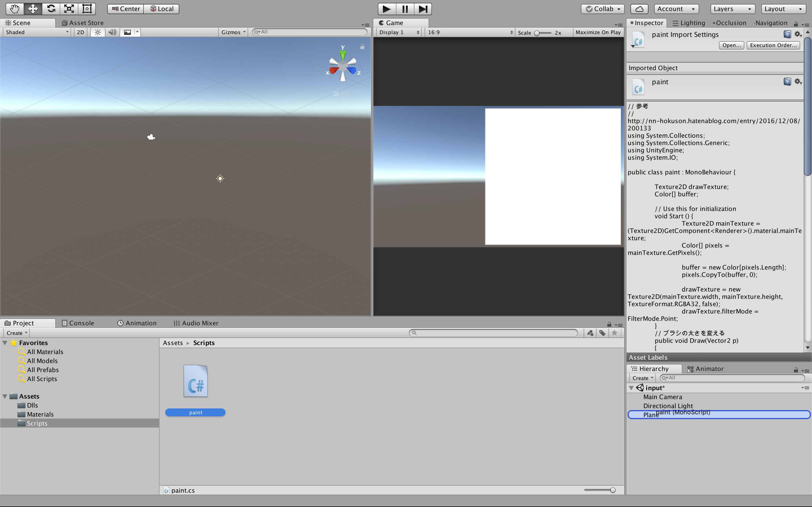Click the Plane object in Hierarchy
The width and height of the screenshot is (812, 507).
tap(650, 414)
